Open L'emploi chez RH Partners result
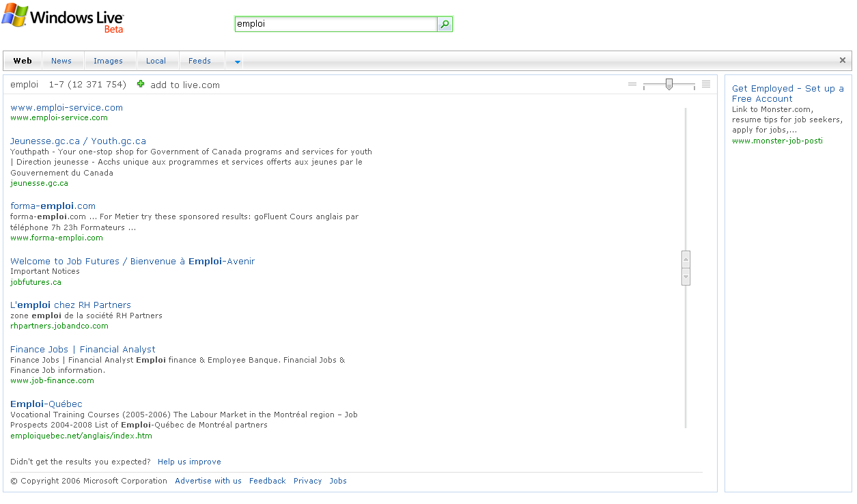This screenshot has height=504, width=857. [x=70, y=305]
